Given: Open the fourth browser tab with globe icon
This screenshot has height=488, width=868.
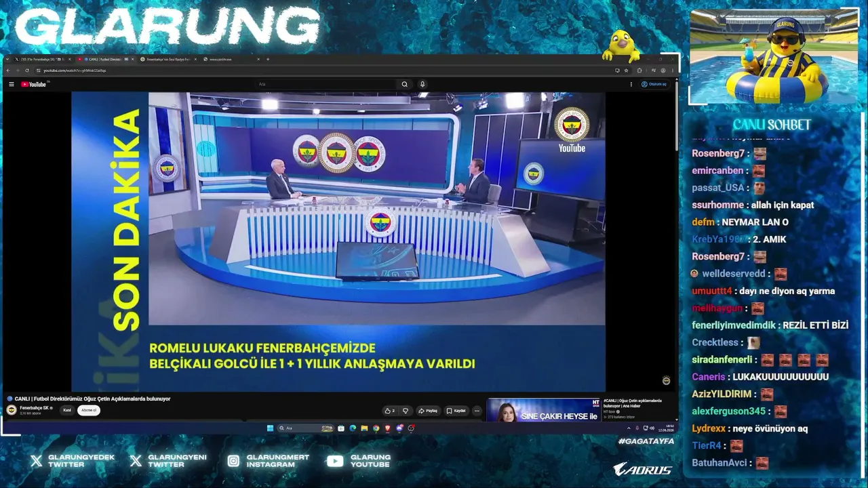Looking at the screenshot, I should click(x=231, y=59).
